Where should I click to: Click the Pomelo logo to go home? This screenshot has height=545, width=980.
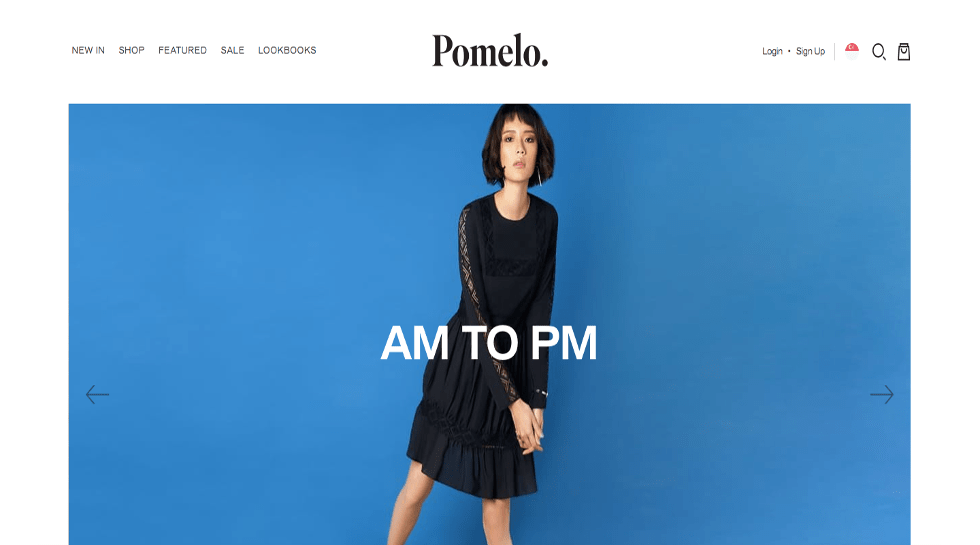(x=490, y=51)
